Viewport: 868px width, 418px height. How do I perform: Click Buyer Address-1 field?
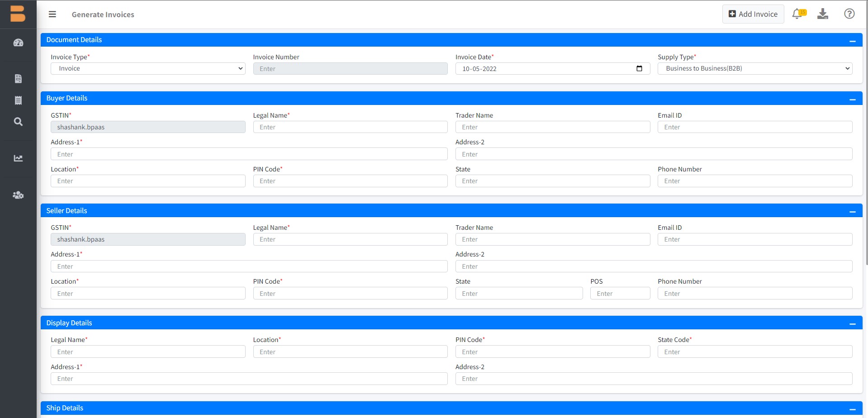click(x=249, y=154)
